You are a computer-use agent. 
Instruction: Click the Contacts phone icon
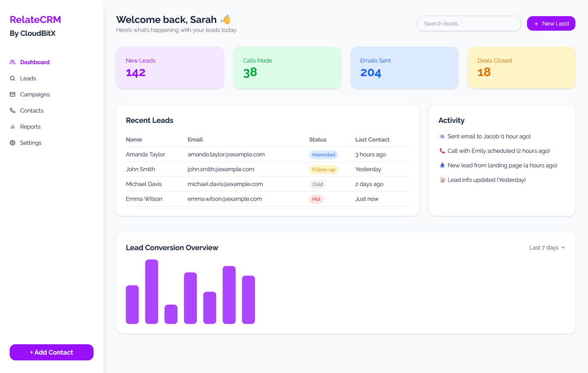tap(13, 110)
